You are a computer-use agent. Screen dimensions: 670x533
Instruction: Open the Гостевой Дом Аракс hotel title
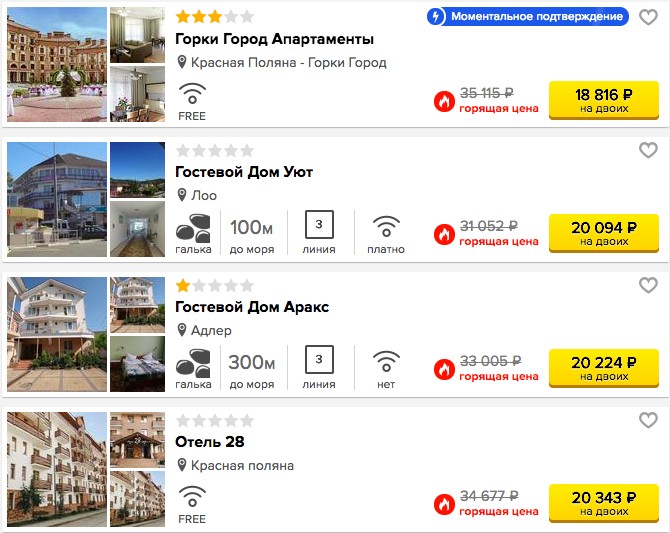(x=252, y=307)
